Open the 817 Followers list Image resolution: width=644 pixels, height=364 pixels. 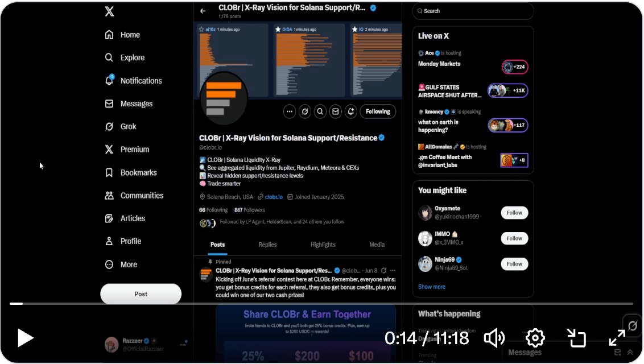tap(250, 210)
